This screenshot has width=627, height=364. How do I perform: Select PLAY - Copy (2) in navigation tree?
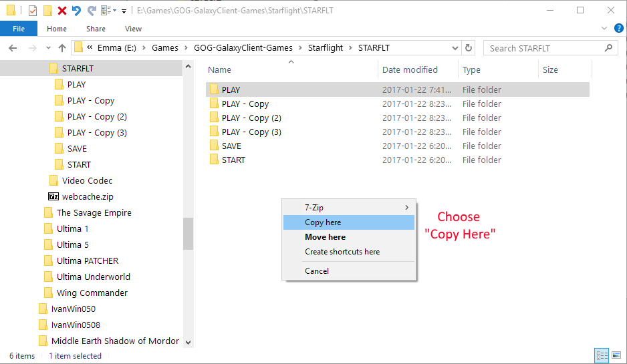(x=97, y=116)
